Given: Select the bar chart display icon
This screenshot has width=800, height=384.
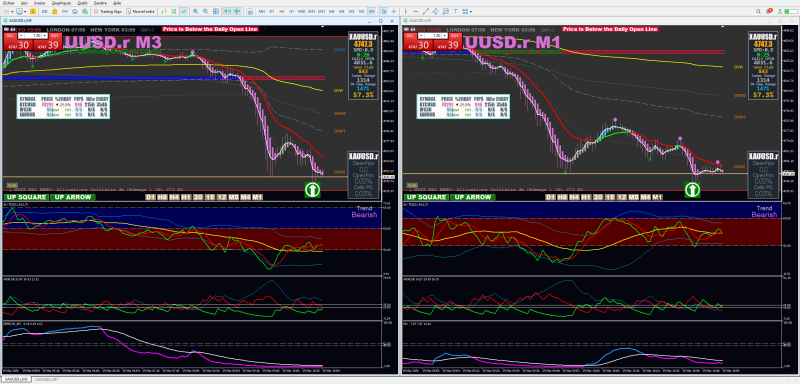Looking at the screenshot, I should 164,11.
